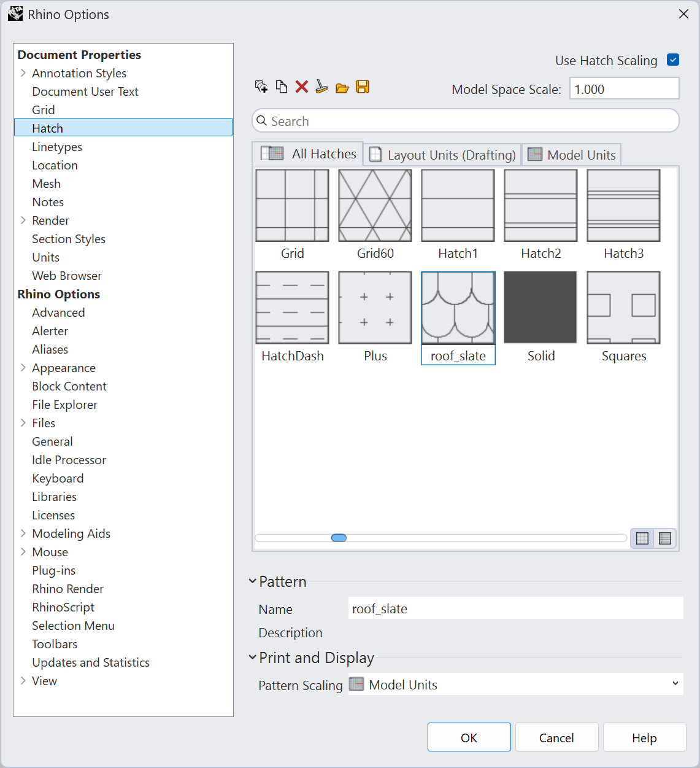Click the open folder import icon

point(342,87)
